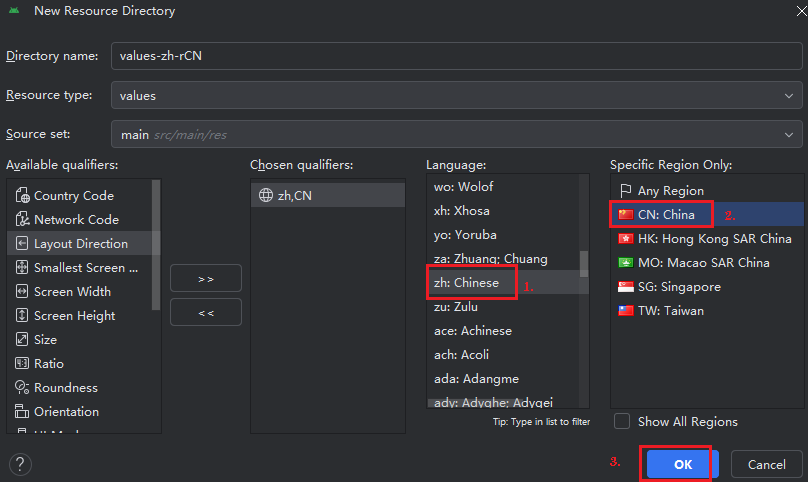The height and width of the screenshot is (483, 808).
Task: Enable Show All Regions checkbox
Action: coord(621,421)
